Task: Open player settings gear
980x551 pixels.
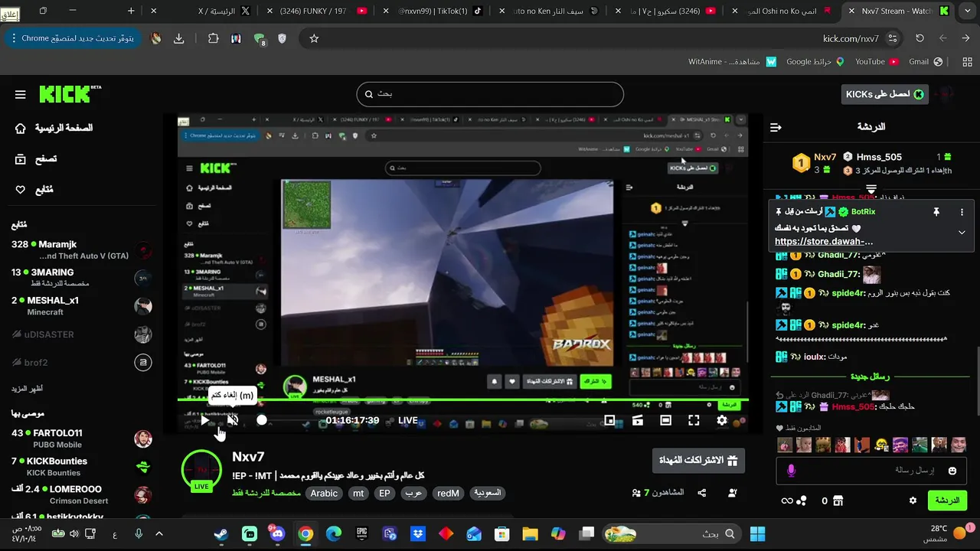Action: [722, 420]
